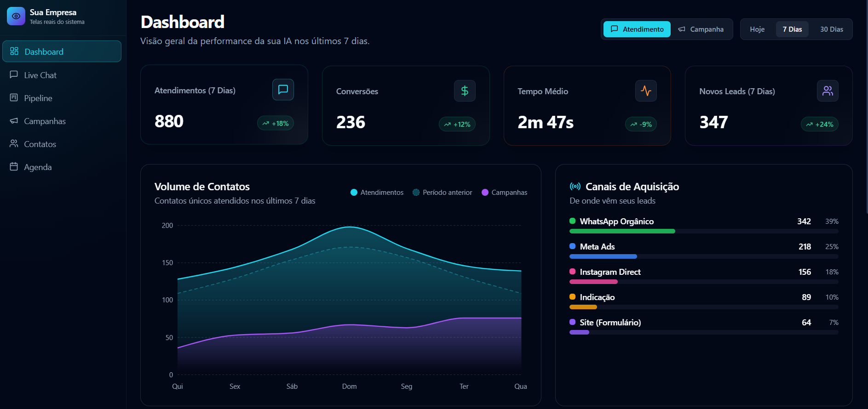Click the Instagram Direct label
Screen dimensions: 868x409
pyautogui.click(x=610, y=272)
